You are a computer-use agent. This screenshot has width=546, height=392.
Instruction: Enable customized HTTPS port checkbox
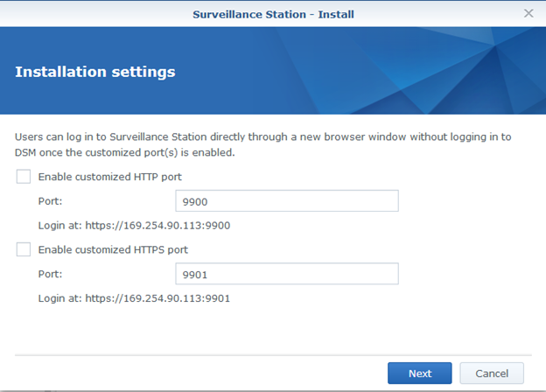click(24, 249)
